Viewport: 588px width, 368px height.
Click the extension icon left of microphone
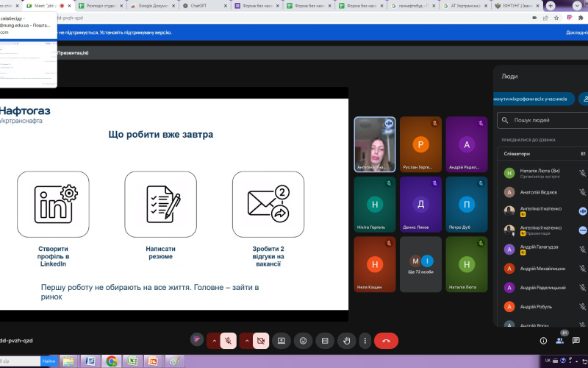click(197, 340)
